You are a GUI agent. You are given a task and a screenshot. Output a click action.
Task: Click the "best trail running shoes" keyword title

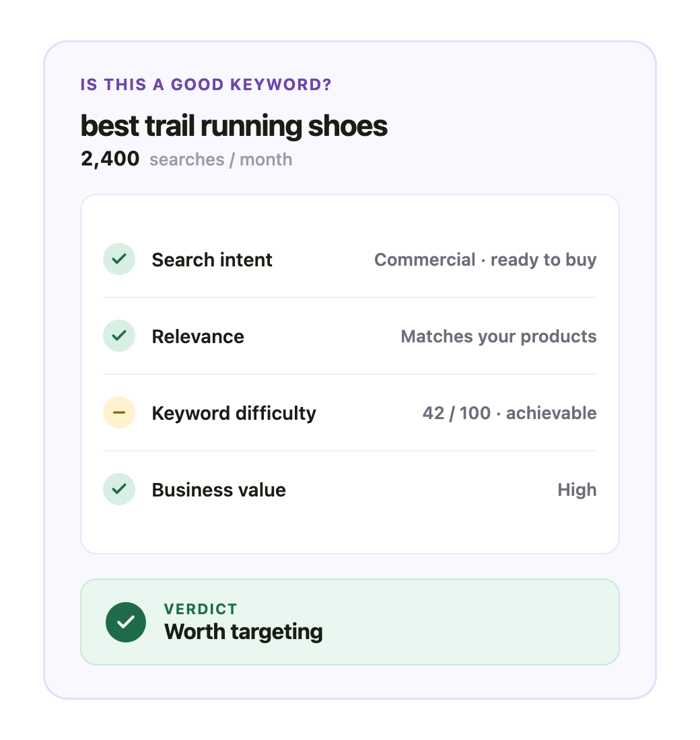click(x=234, y=126)
